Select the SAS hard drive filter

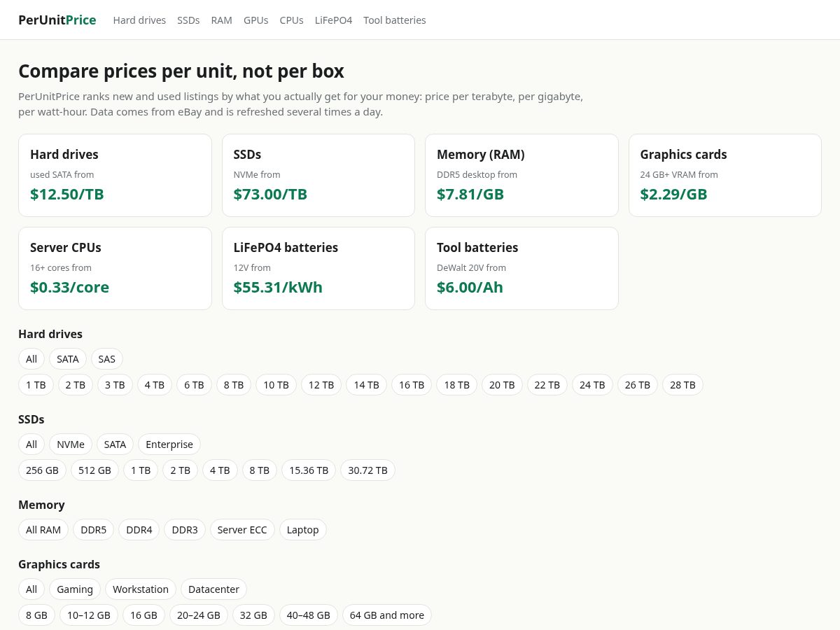click(107, 359)
